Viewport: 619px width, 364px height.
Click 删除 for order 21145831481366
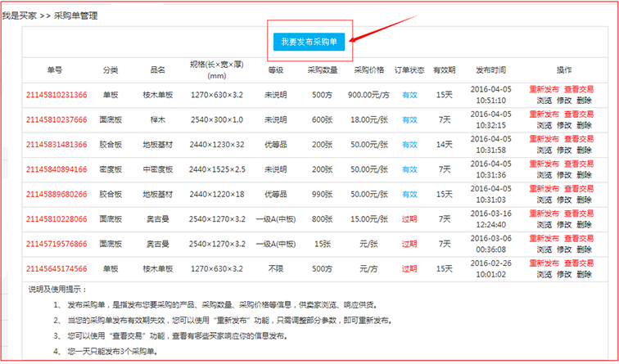pyautogui.click(x=584, y=151)
